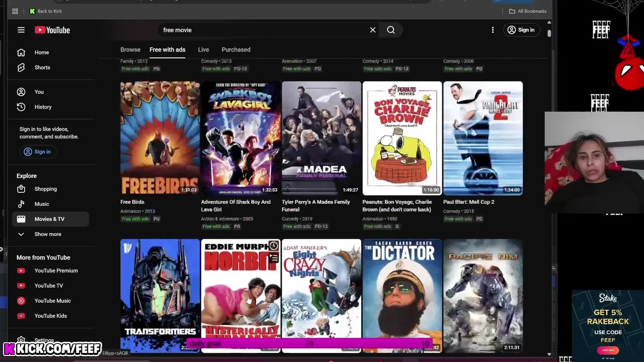Click the Stake rakeback ad banner
Screen dimensions: 644x362
tap(608, 325)
